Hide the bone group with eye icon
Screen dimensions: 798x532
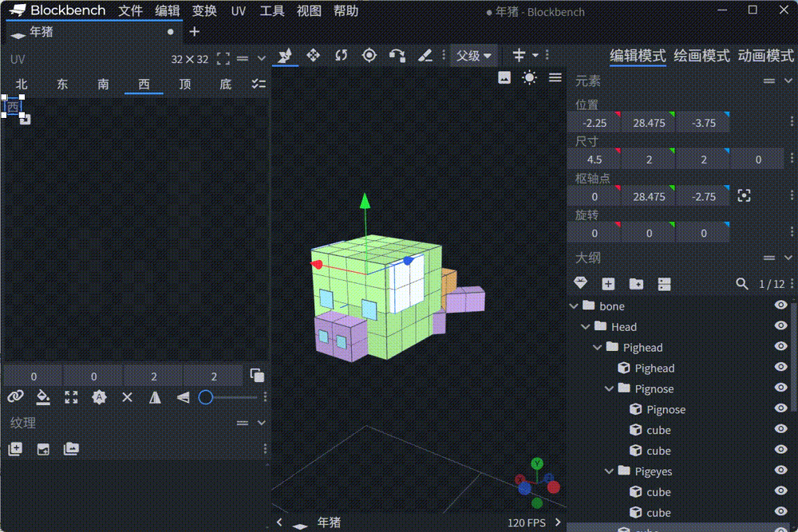tap(780, 306)
